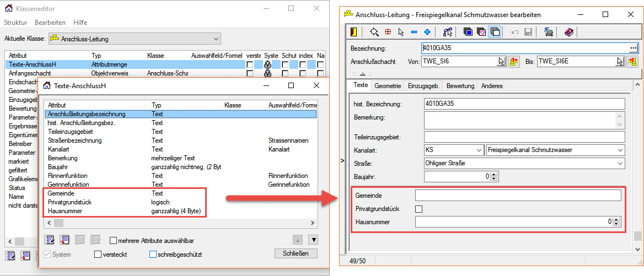
Task: Click the Schließen button
Action: pos(296,253)
